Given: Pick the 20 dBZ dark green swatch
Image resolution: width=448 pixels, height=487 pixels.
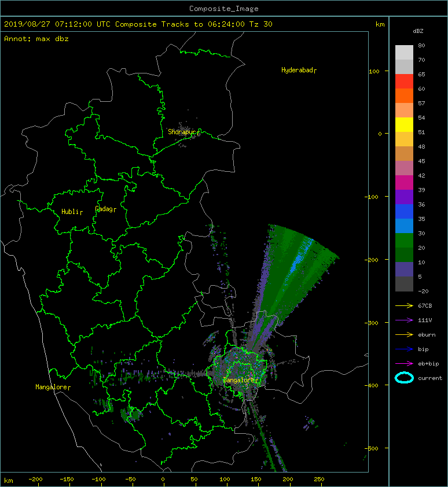Looking at the screenshot, I should click(x=404, y=254).
